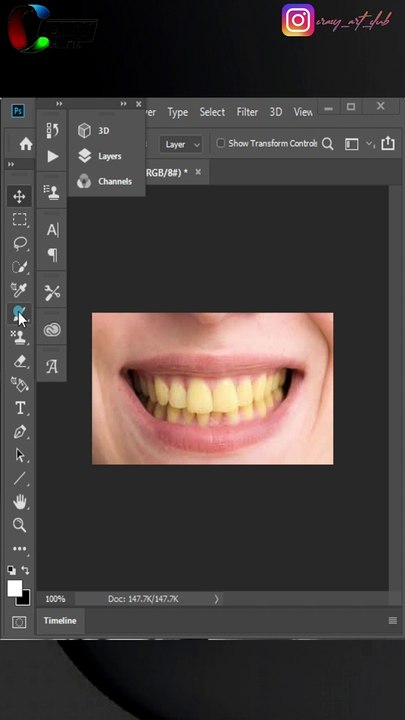Screen dimensions: 405x720
Task: Open the Timeline panel menu
Action: (x=393, y=621)
